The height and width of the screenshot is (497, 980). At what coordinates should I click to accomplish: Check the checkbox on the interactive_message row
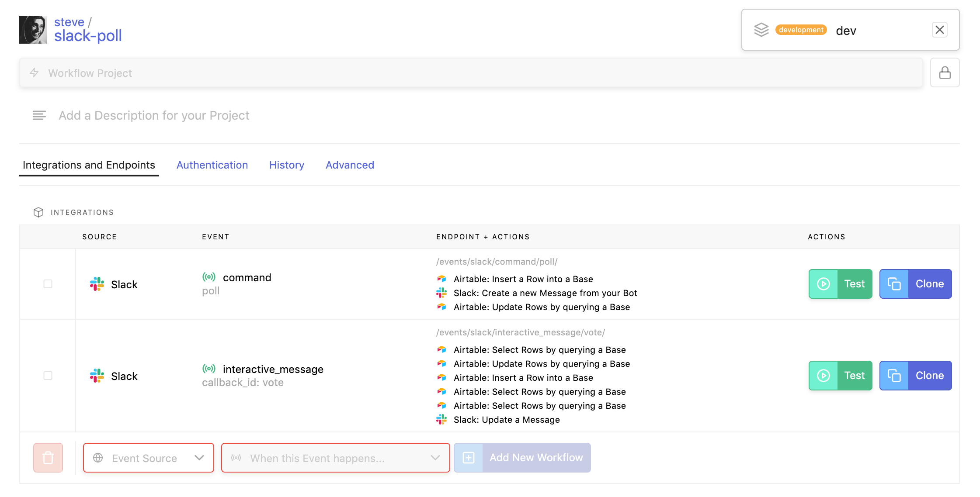click(47, 375)
